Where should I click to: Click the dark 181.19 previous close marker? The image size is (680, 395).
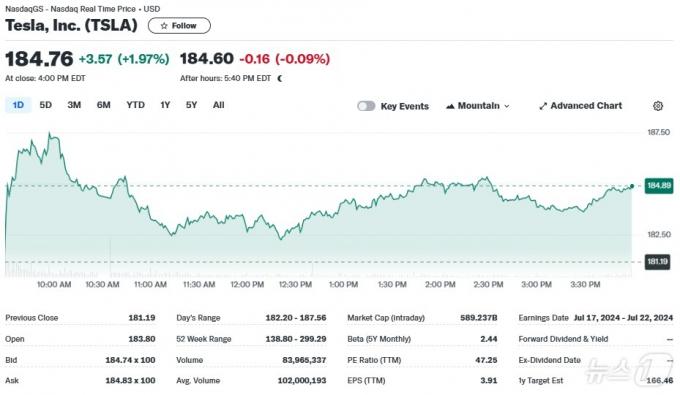click(657, 261)
